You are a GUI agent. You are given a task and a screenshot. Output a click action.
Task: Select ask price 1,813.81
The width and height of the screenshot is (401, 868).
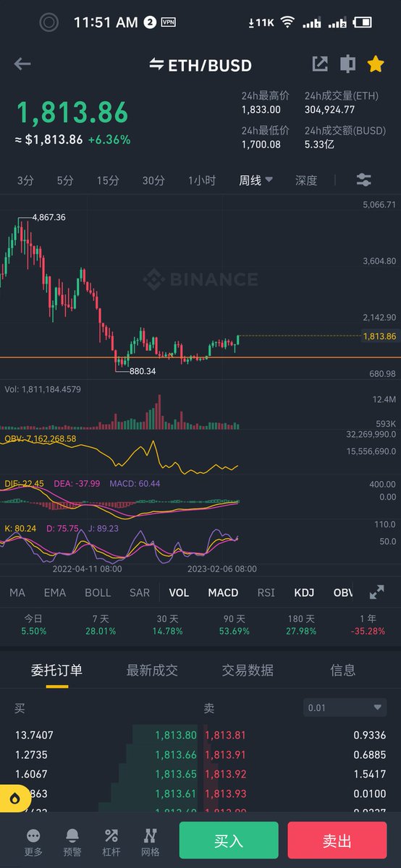click(x=225, y=735)
